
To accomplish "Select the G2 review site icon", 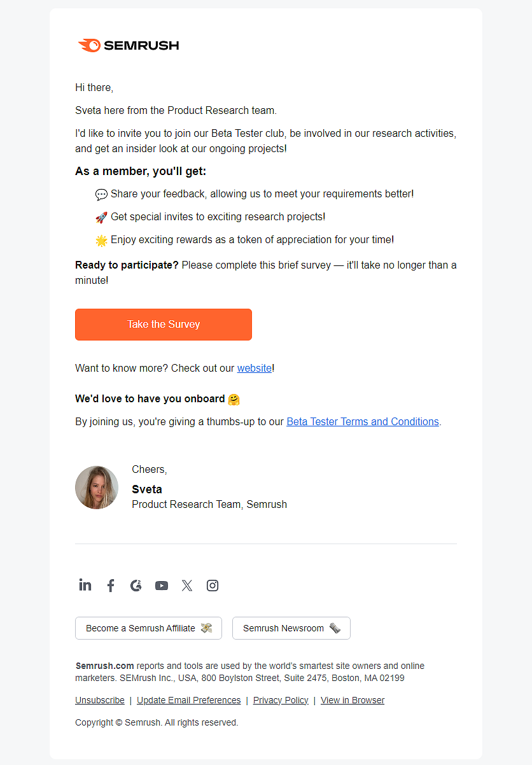I will coord(136,585).
